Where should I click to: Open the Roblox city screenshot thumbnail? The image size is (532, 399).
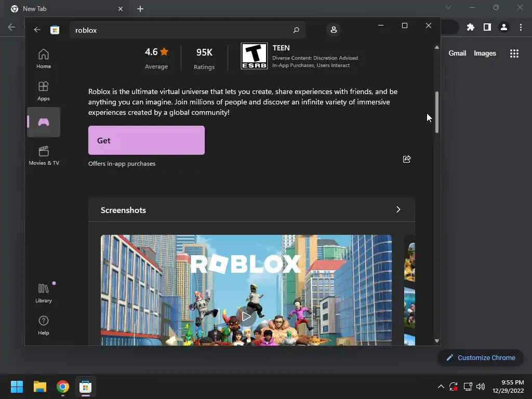pos(246,290)
